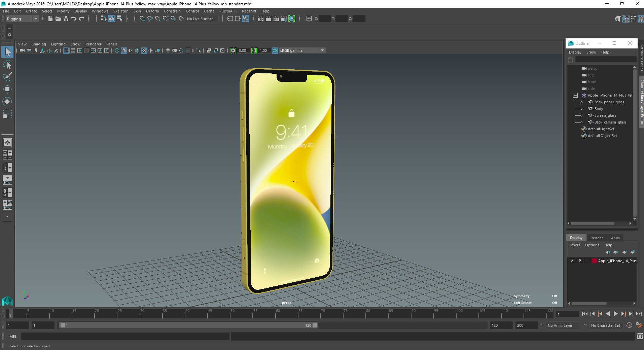Viewport: 644px width, 350px height.
Task: Toggle viewport grid display
Action: coord(66,50)
